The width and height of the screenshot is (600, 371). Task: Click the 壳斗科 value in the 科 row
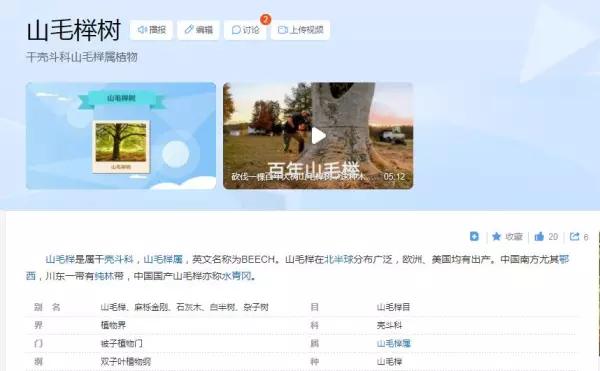coord(389,325)
